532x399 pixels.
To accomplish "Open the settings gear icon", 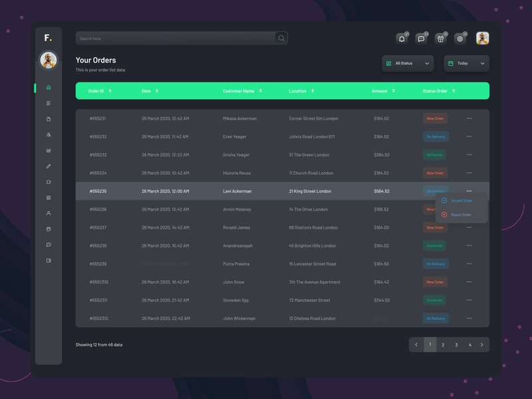I will [460, 39].
